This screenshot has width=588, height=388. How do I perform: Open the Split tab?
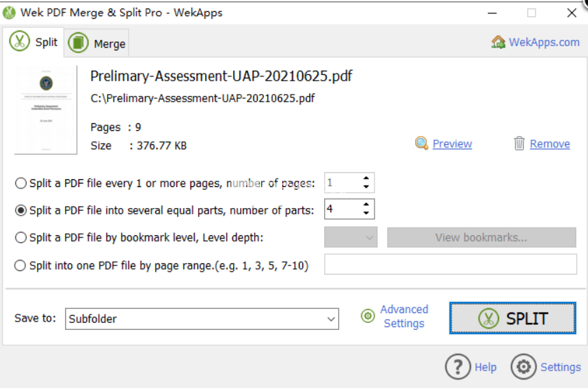[34, 41]
